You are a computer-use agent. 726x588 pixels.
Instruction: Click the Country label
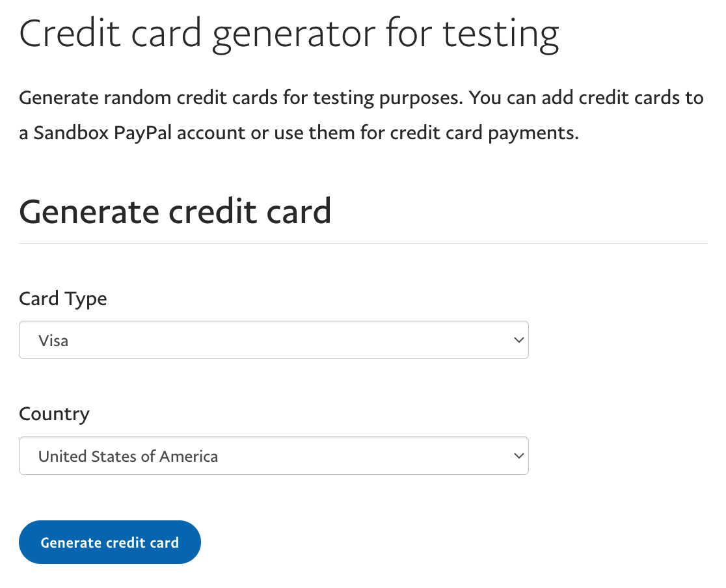(x=54, y=414)
